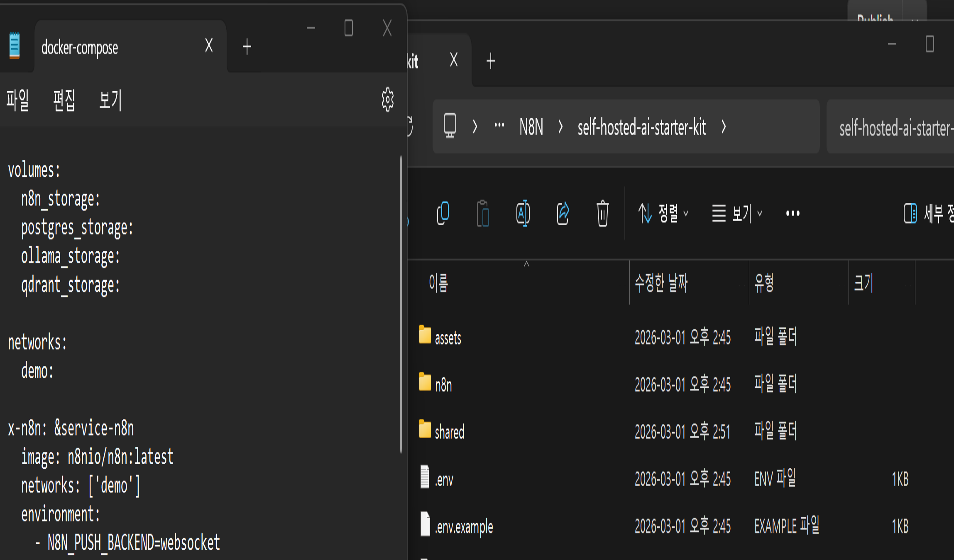Open the 정렬 sort dropdown
Screen dimensions: 954x560
(663, 213)
